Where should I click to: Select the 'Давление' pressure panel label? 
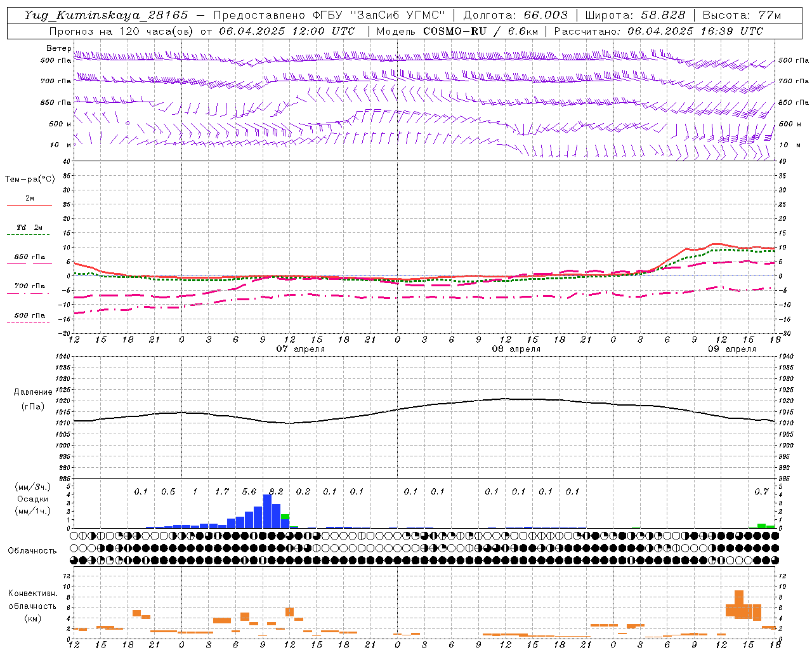[x=33, y=392]
